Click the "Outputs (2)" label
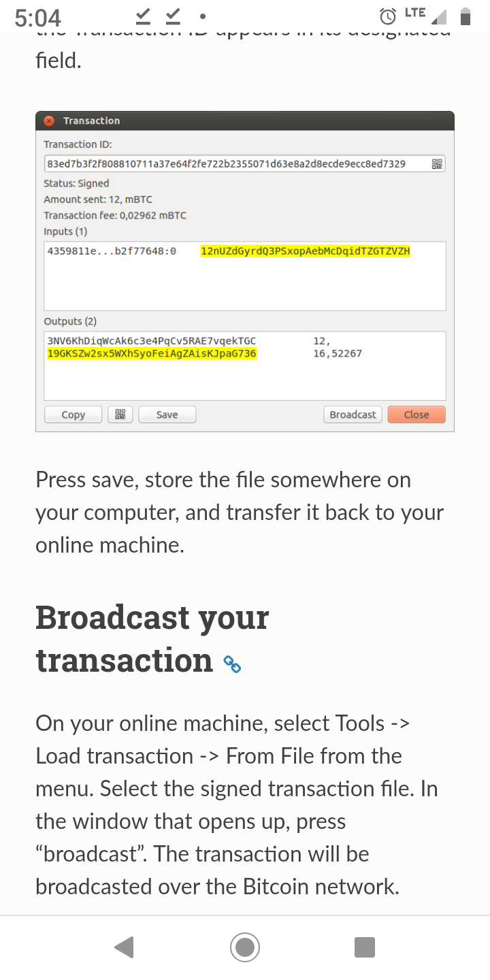 click(69, 321)
